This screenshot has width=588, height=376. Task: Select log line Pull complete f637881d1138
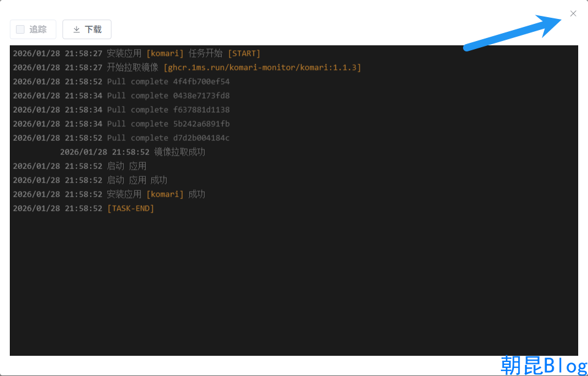121,110
